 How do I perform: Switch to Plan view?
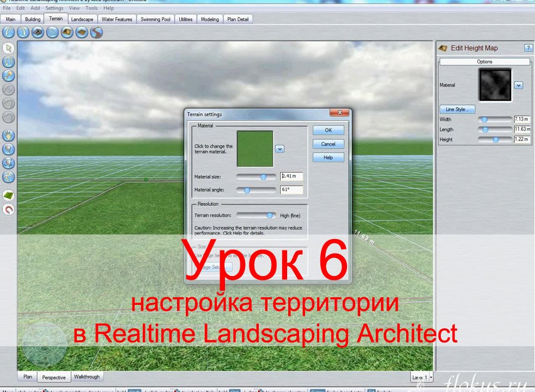(28, 377)
